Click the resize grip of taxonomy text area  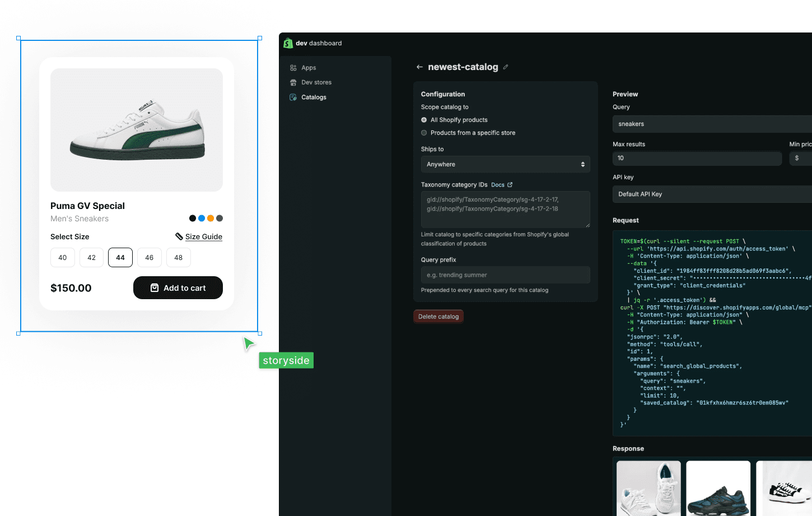pos(587,225)
